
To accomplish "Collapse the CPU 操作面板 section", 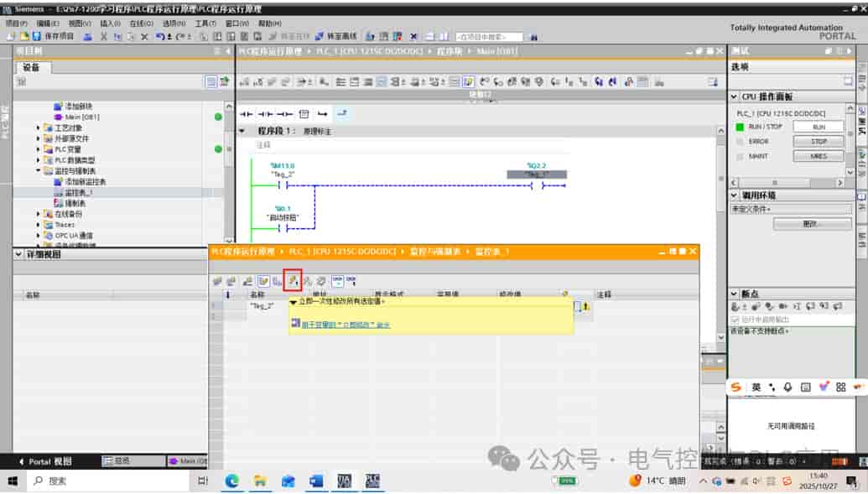I will [734, 96].
